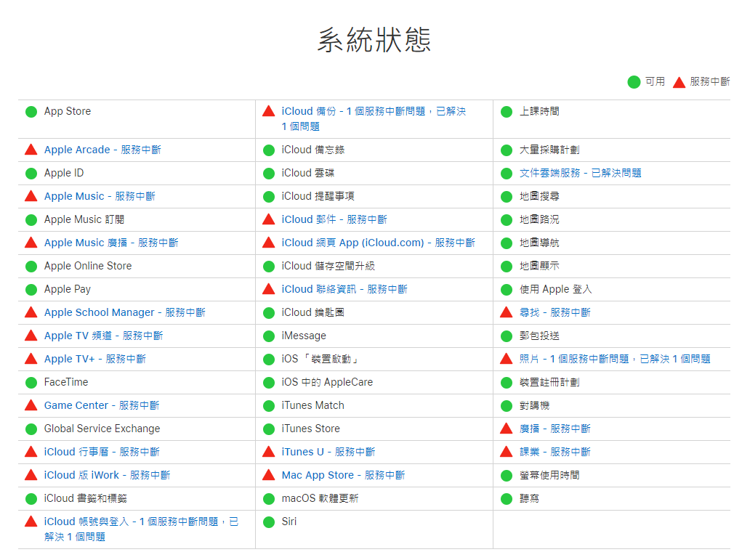Open iCloud 網頁 App (iCloud.com) outage link

pos(379,243)
